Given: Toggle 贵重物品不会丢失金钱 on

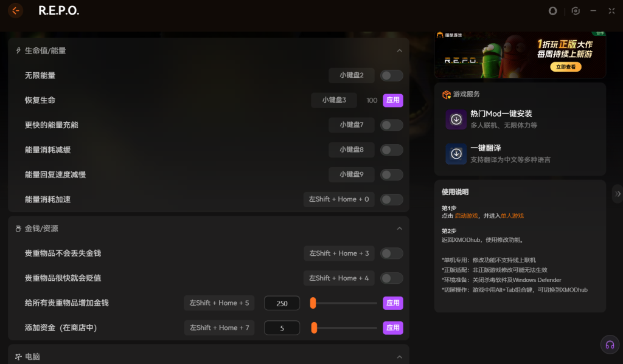Looking at the screenshot, I should click(x=391, y=253).
